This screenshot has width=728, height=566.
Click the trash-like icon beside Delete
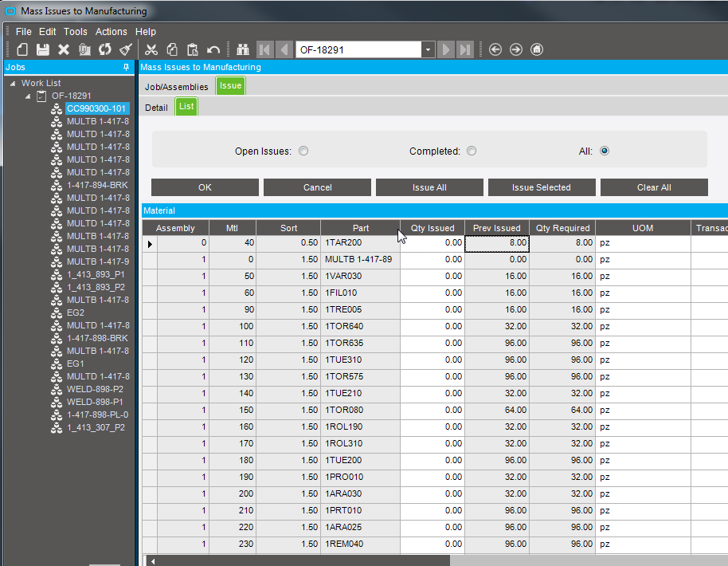point(84,49)
